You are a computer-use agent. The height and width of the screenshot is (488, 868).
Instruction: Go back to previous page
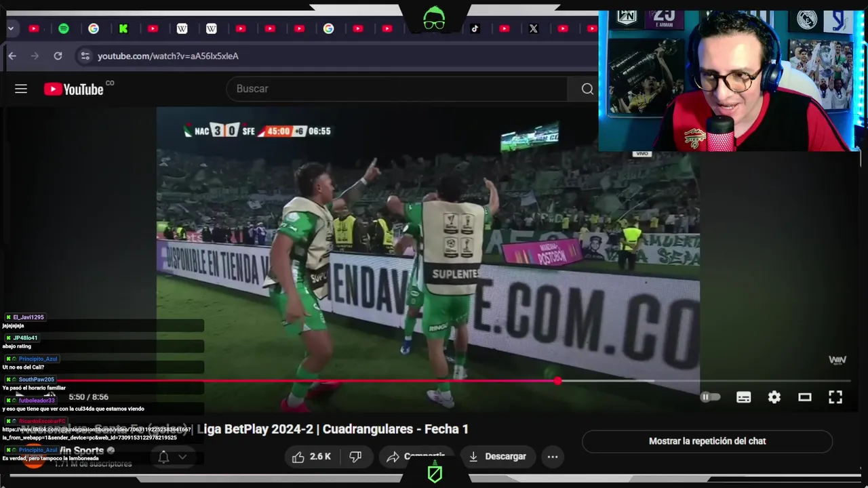12,56
